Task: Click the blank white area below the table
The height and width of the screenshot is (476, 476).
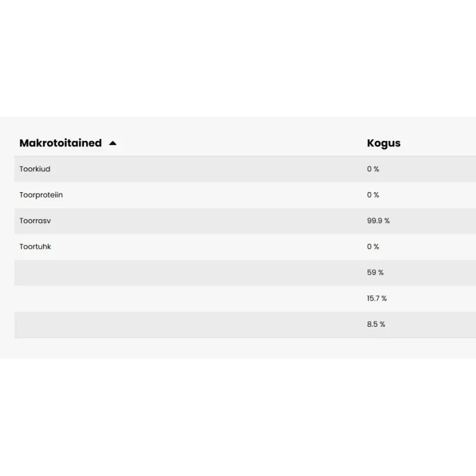Action: (x=238, y=416)
